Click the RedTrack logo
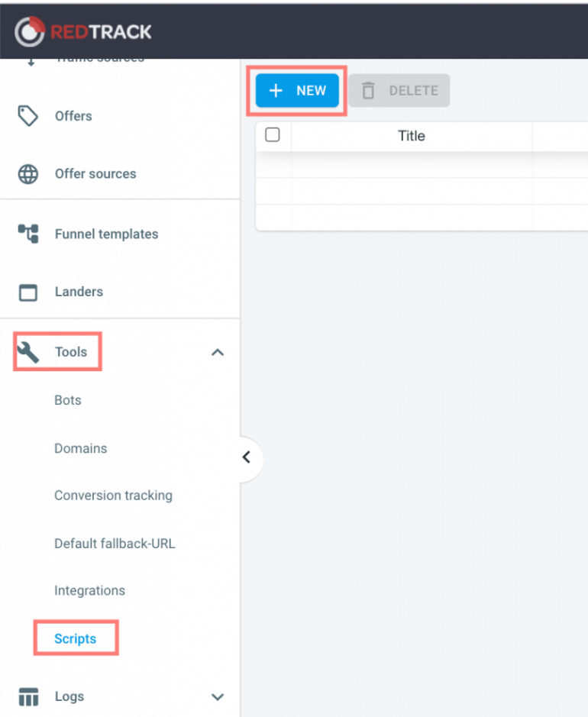This screenshot has width=588, height=717. (82, 31)
